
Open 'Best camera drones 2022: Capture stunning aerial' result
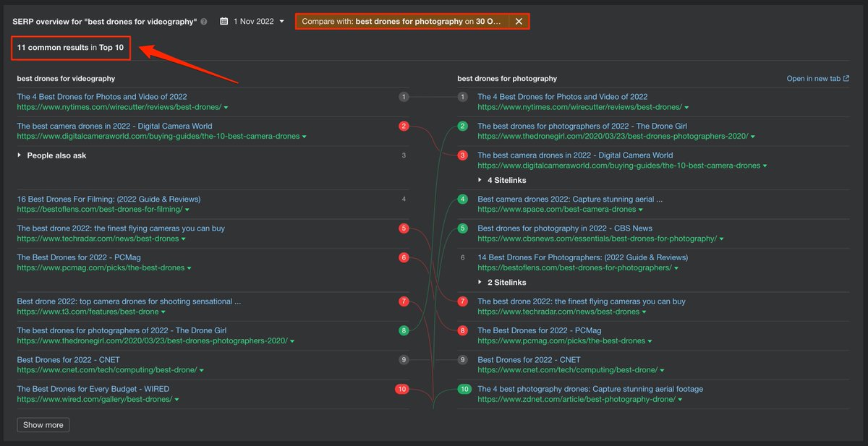570,199
